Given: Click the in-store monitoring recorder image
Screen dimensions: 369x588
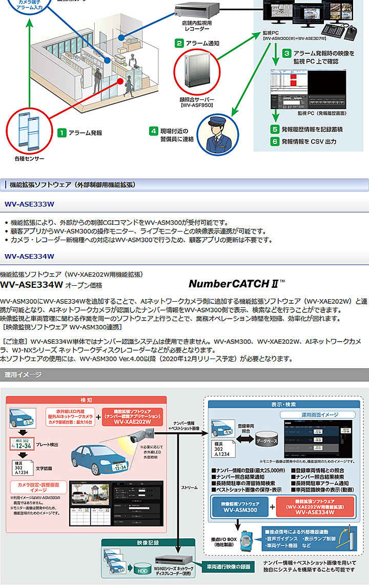Looking at the screenshot, I should tap(197, 11).
